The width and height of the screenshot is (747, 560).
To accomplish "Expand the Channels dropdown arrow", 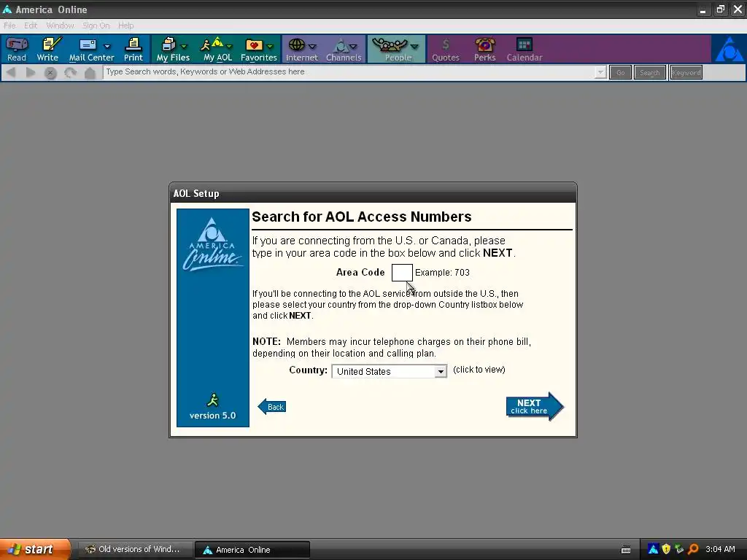I will pos(353,46).
